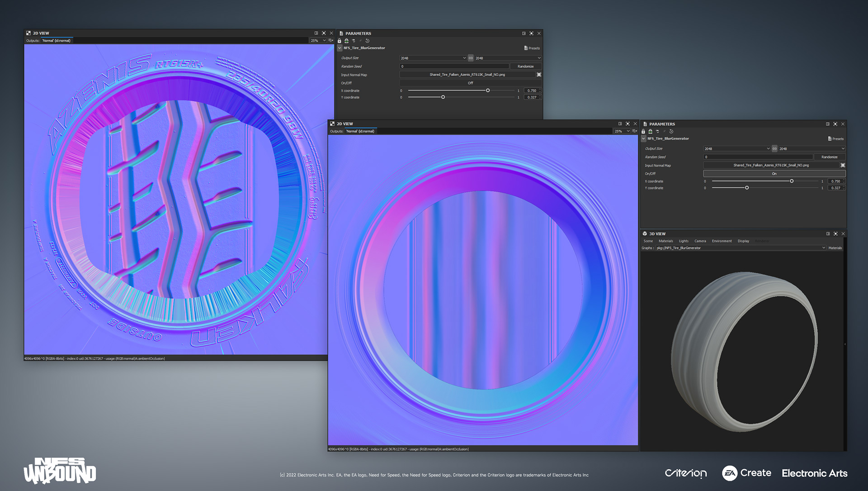Click Randomize in upper-left Parameters panel
Screen dimensions: 868x491
526,66
